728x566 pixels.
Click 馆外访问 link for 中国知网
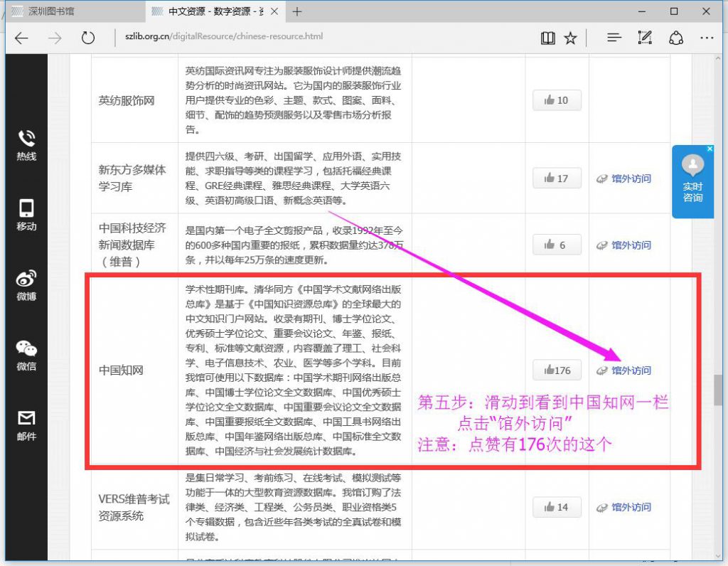pyautogui.click(x=631, y=370)
